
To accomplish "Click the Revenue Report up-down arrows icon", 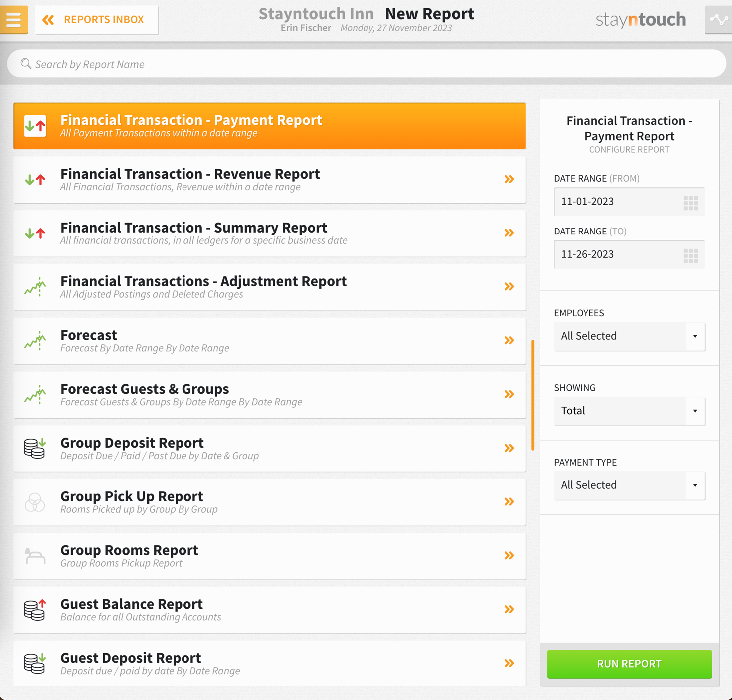I will click(x=35, y=180).
